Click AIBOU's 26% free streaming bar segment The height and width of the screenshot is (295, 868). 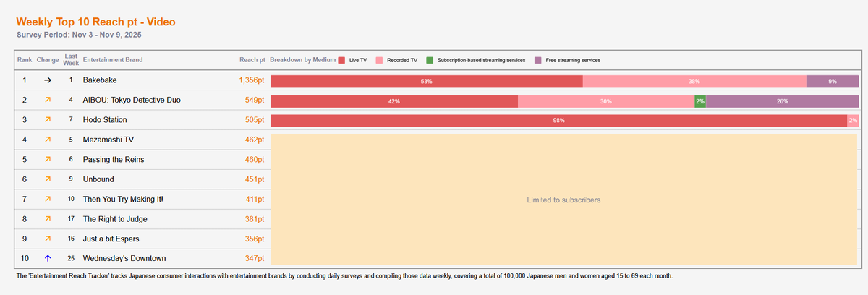click(783, 101)
